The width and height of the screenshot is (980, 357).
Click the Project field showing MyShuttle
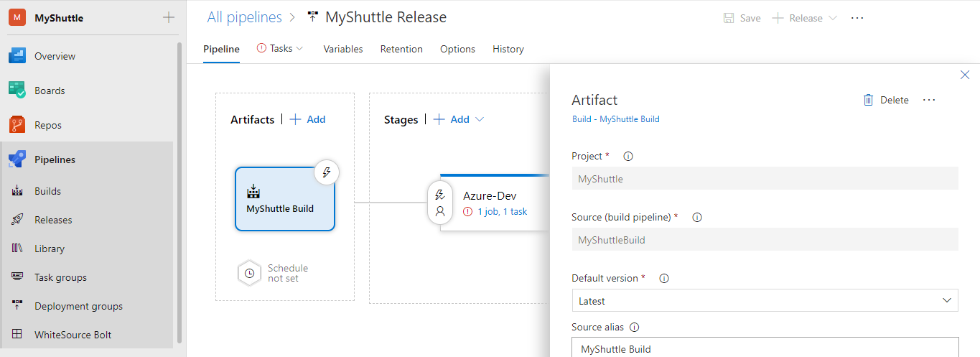(765, 179)
